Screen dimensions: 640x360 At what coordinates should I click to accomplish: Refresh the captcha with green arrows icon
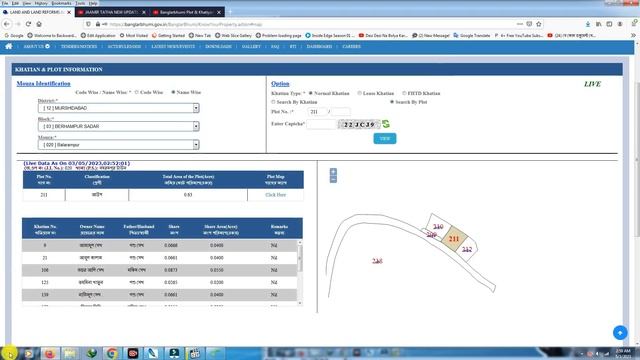pyautogui.click(x=386, y=124)
